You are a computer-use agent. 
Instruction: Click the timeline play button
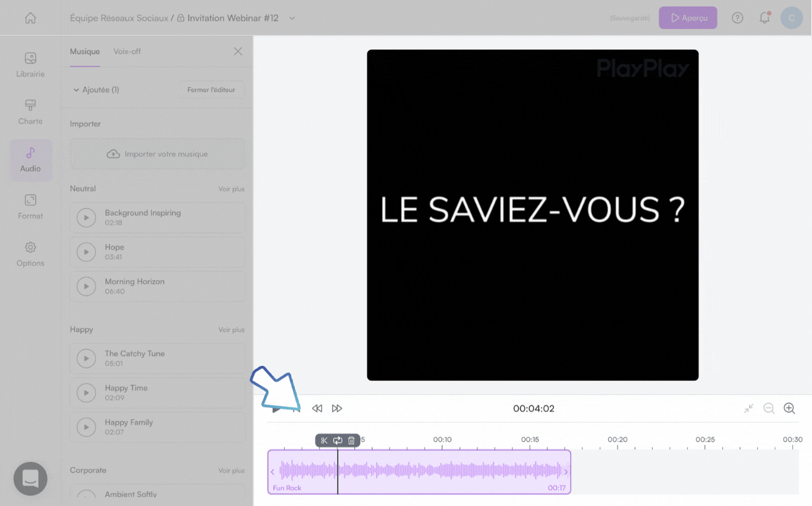(x=276, y=409)
